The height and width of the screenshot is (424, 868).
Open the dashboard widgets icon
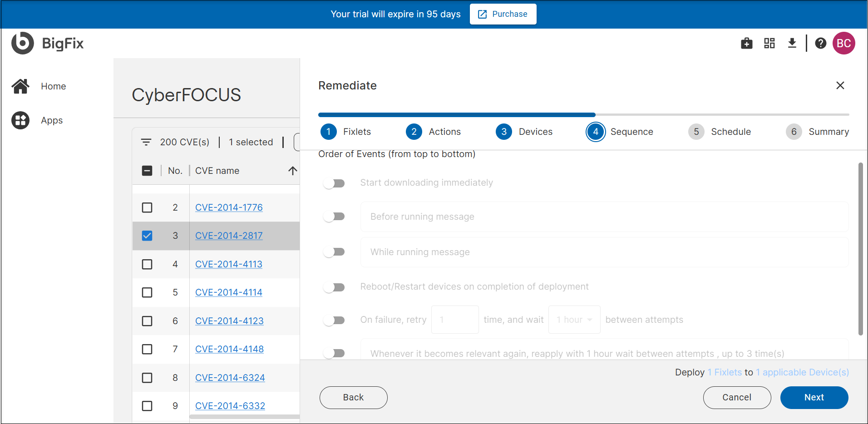pyautogui.click(x=769, y=43)
